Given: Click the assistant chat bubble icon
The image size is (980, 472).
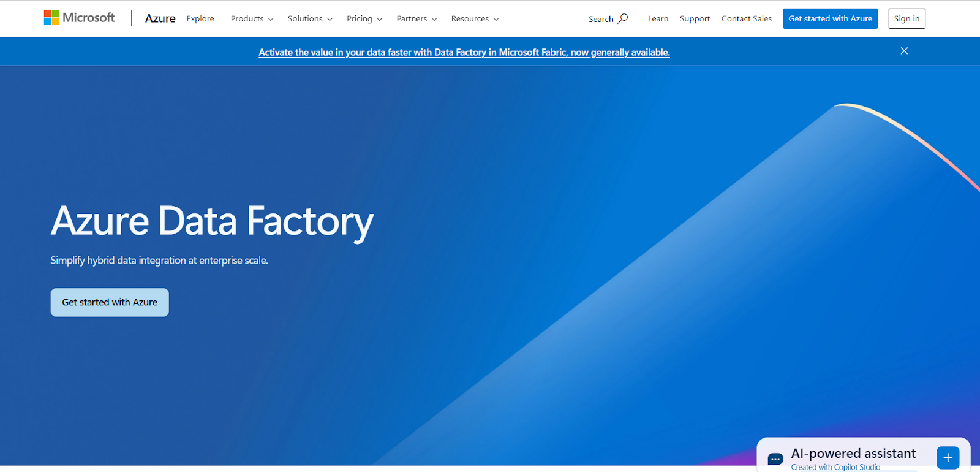Looking at the screenshot, I should pos(775,459).
